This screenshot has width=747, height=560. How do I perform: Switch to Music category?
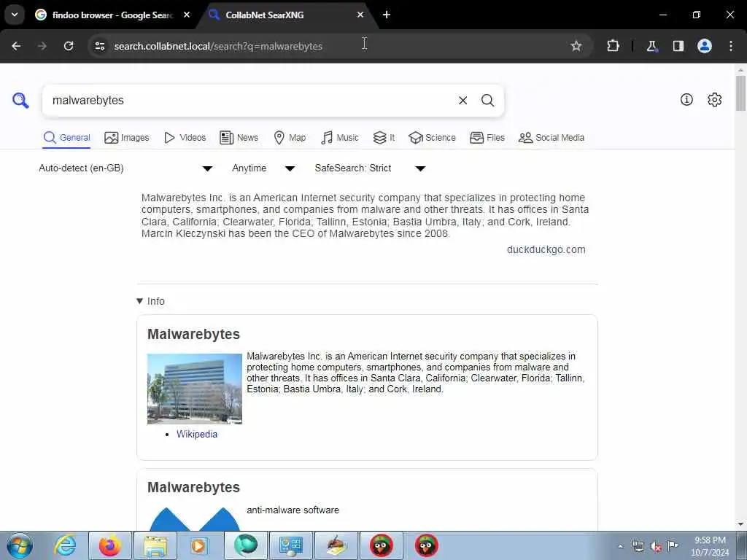pyautogui.click(x=340, y=138)
